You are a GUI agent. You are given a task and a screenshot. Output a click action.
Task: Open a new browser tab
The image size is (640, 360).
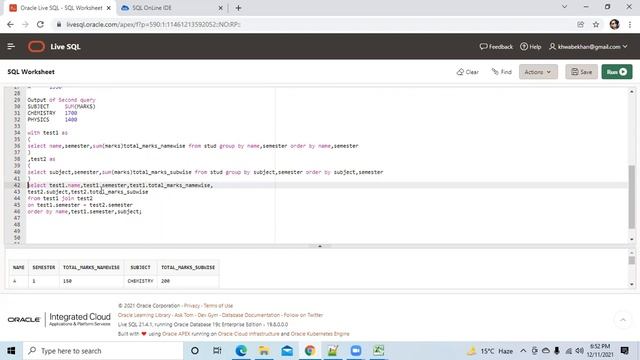(238, 8)
